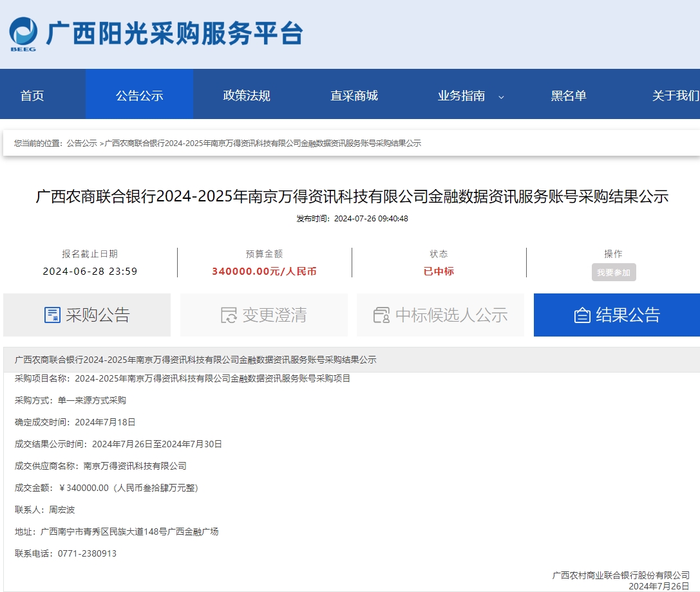Open the 政策法规 menu item
Image resolution: width=700 pixels, height=592 pixels.
[x=247, y=95]
